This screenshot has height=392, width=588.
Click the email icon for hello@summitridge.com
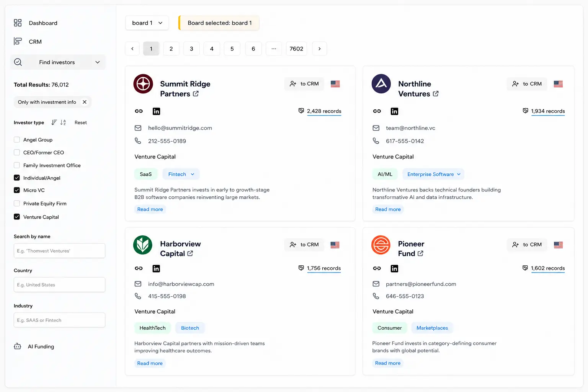138,128
